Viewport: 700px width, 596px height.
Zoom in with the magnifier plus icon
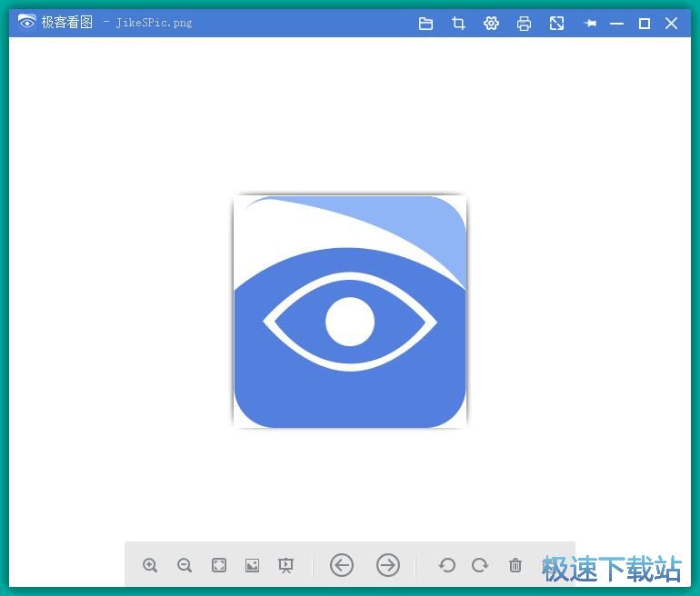click(150, 565)
